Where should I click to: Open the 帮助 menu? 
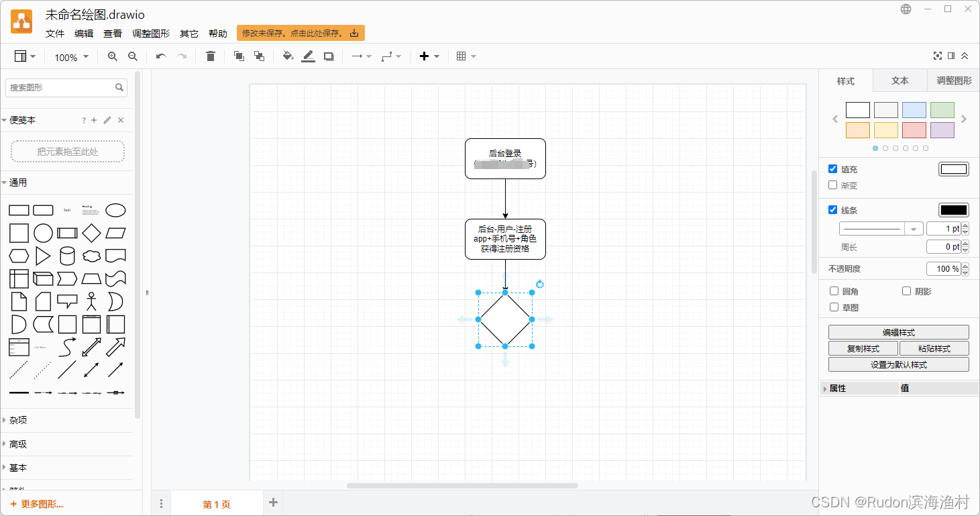pyautogui.click(x=218, y=34)
